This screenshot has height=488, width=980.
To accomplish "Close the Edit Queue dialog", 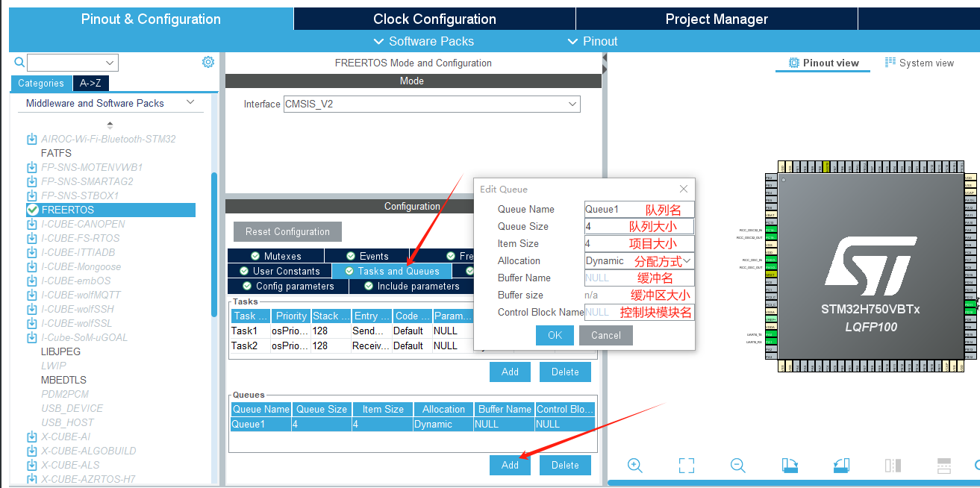I will coord(684,190).
